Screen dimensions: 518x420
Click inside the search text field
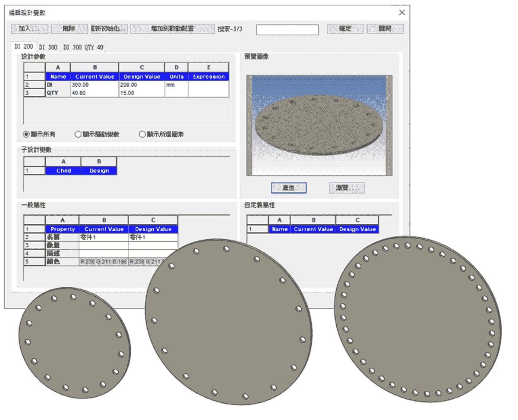pos(287,30)
